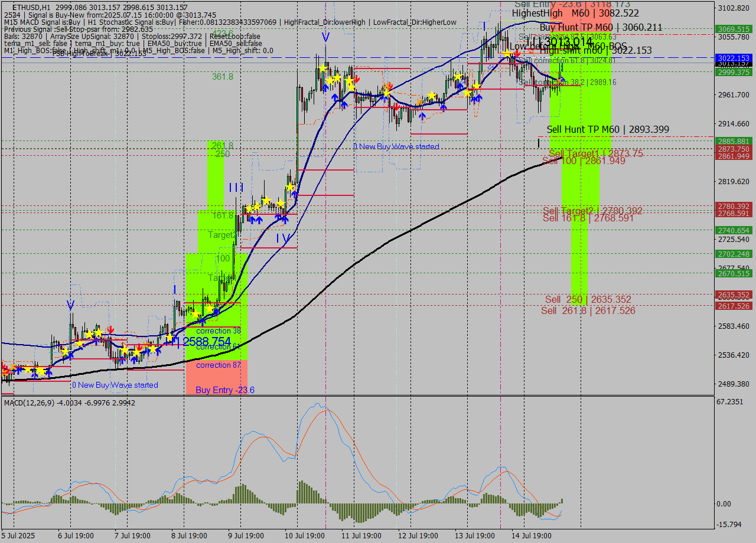
Task: Click the HighestHigh M60 3082.522 text label
Action: point(576,13)
